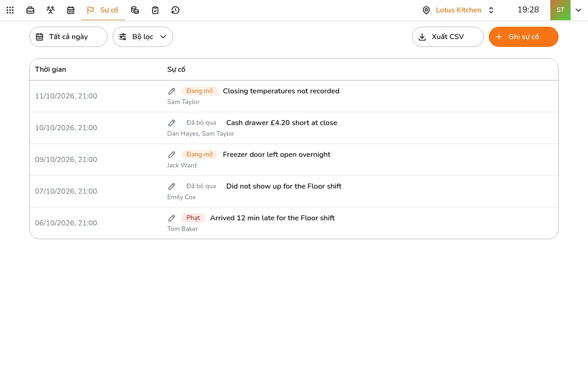Click the 11/10/2026, 21:00 time cell
Image resolution: width=588 pixels, height=368 pixels.
[66, 96]
